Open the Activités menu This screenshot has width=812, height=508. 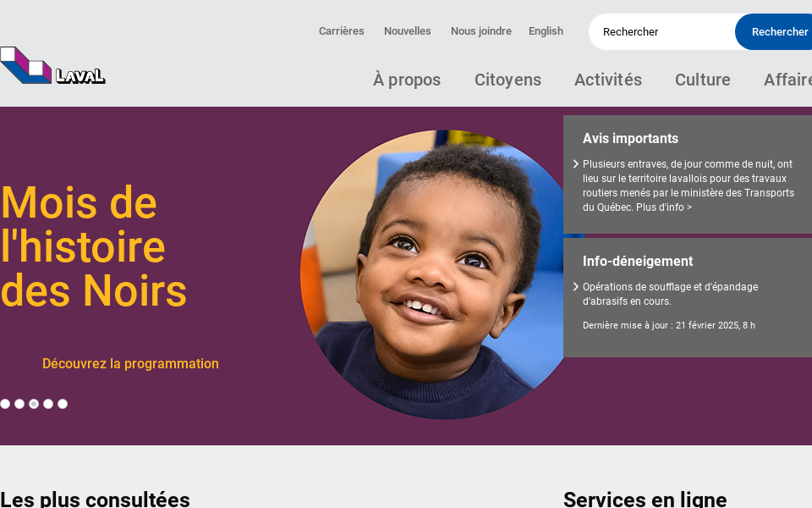coord(608,80)
